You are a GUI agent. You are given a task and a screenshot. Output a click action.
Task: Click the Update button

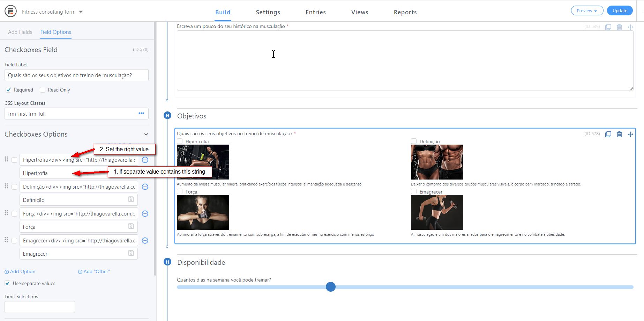pyautogui.click(x=620, y=11)
